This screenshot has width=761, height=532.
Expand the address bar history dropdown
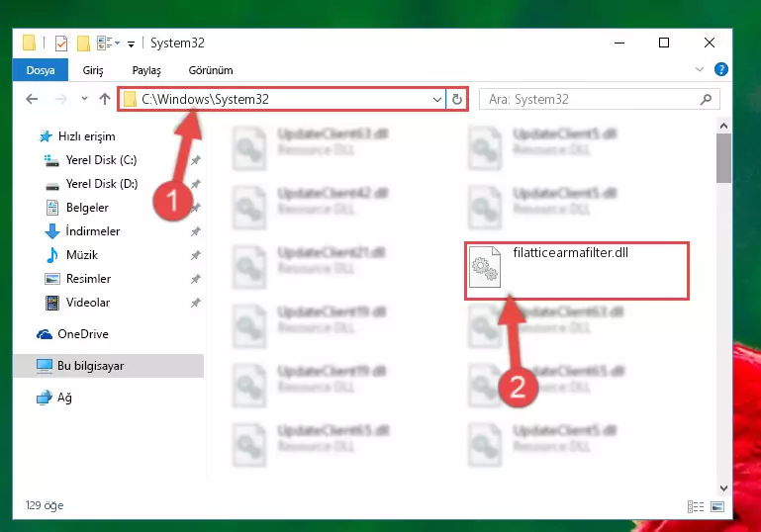tap(436, 100)
